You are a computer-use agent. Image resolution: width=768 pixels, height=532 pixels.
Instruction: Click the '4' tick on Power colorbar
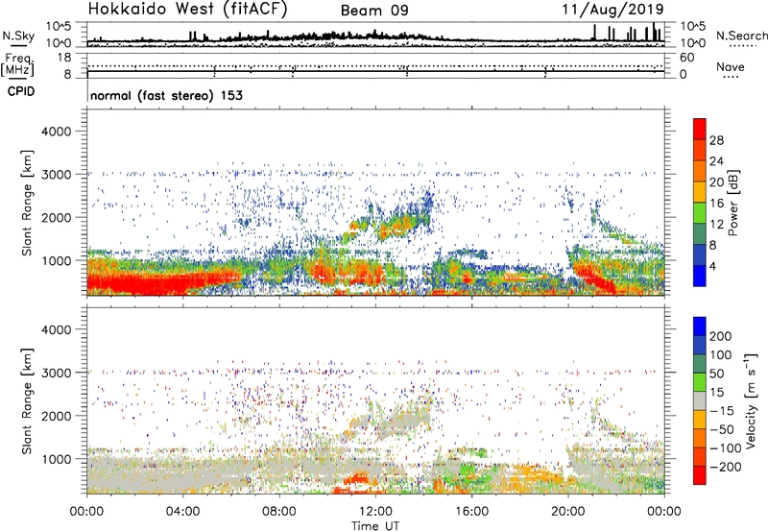712,266
